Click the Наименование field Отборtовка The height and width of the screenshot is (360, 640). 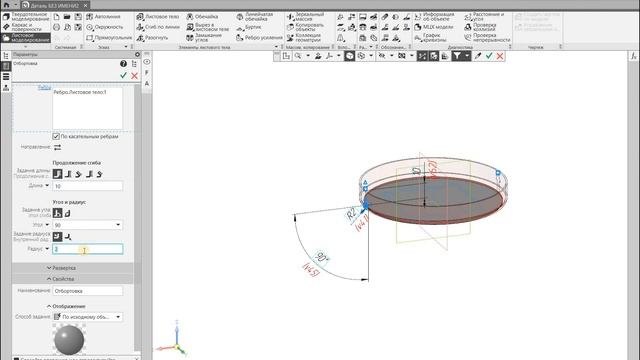(x=88, y=291)
